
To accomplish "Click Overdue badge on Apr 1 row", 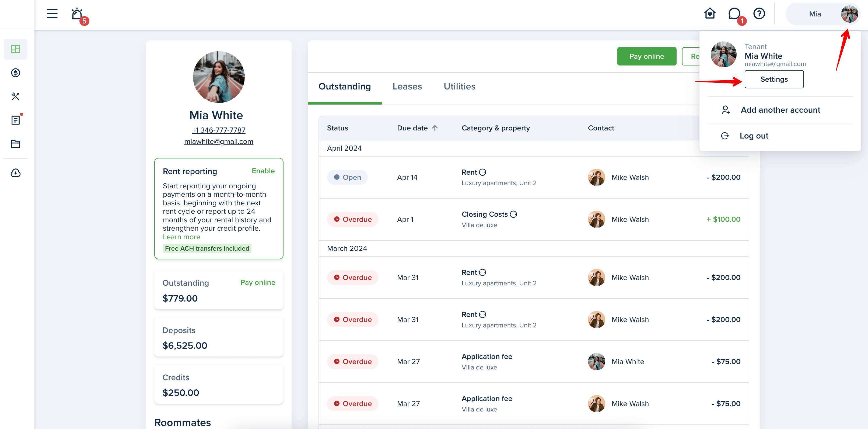I will pos(353,219).
